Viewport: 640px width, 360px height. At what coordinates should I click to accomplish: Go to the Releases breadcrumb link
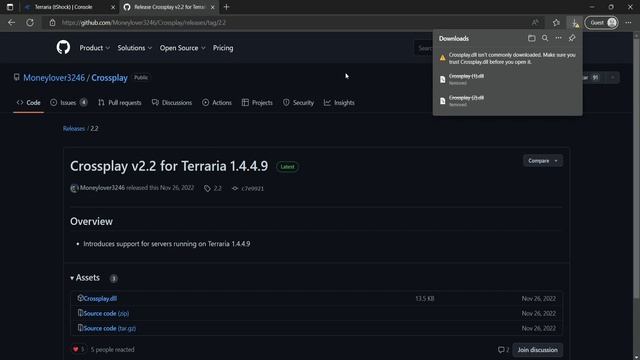coord(74,129)
